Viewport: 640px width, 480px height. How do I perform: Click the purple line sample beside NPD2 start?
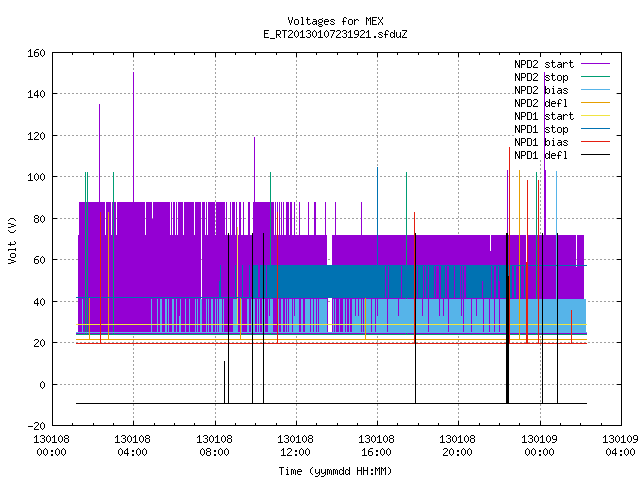596,64
